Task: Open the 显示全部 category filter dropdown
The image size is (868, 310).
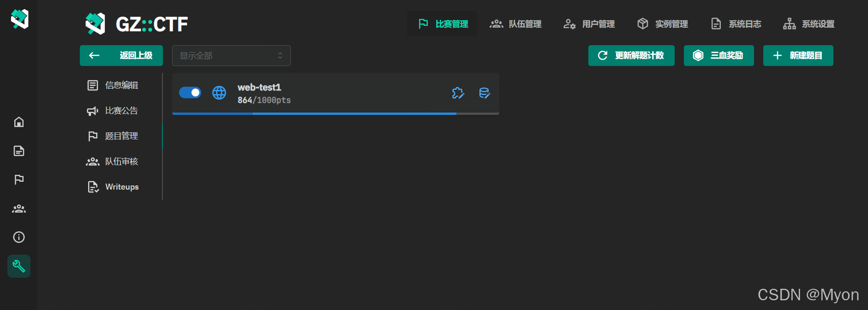Action: coord(231,56)
